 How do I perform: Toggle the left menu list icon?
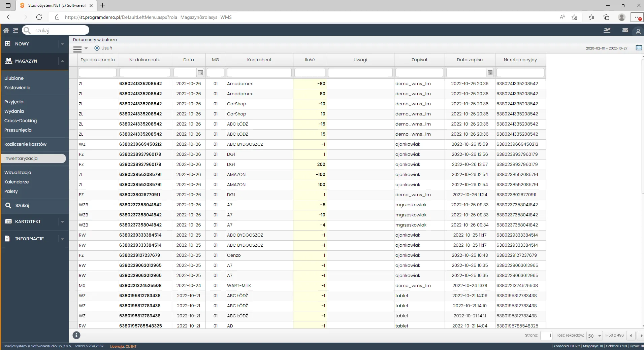[15, 30]
